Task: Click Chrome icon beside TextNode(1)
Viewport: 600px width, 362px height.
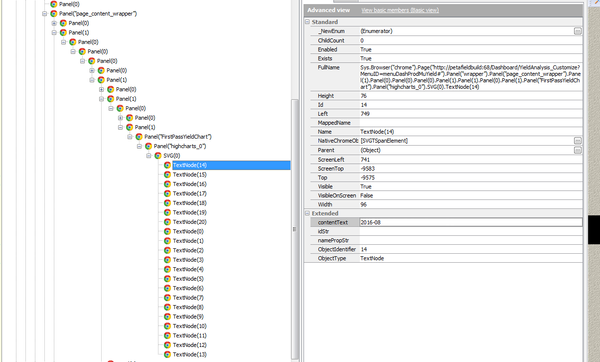Action: pos(167,241)
